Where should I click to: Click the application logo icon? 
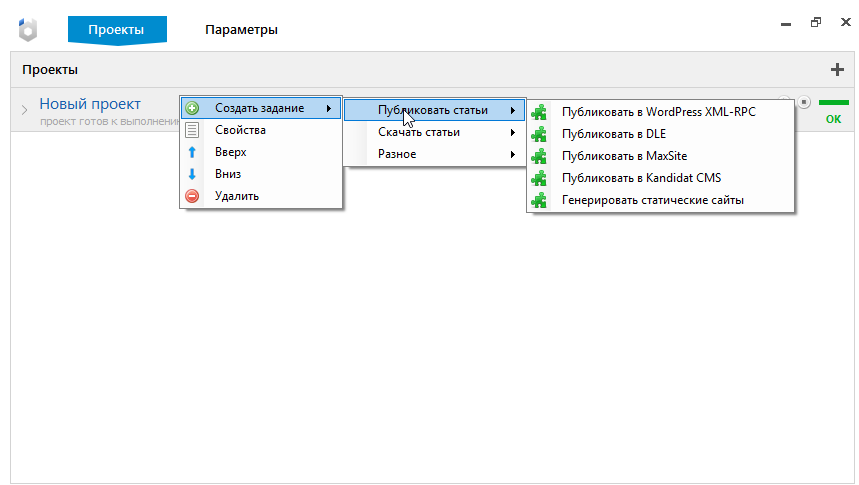click(27, 30)
